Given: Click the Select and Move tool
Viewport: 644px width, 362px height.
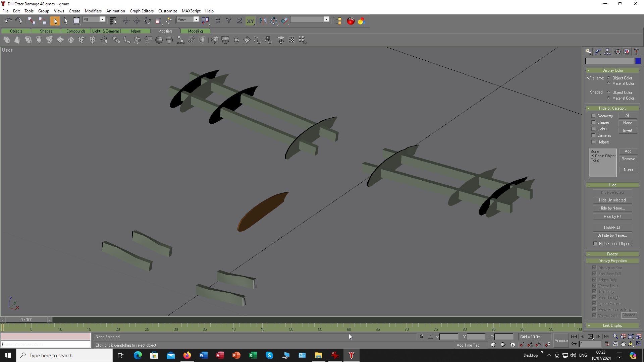Looking at the screenshot, I should coord(126,21).
